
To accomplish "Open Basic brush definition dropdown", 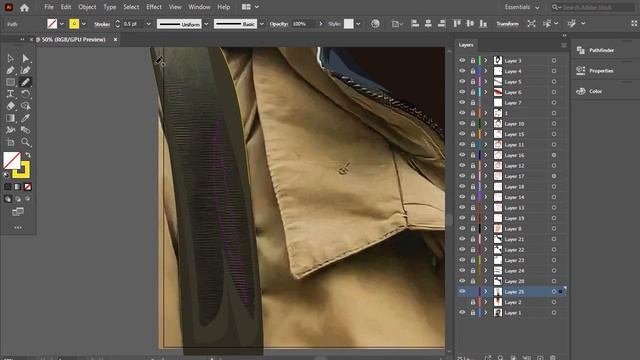I will click(262, 24).
